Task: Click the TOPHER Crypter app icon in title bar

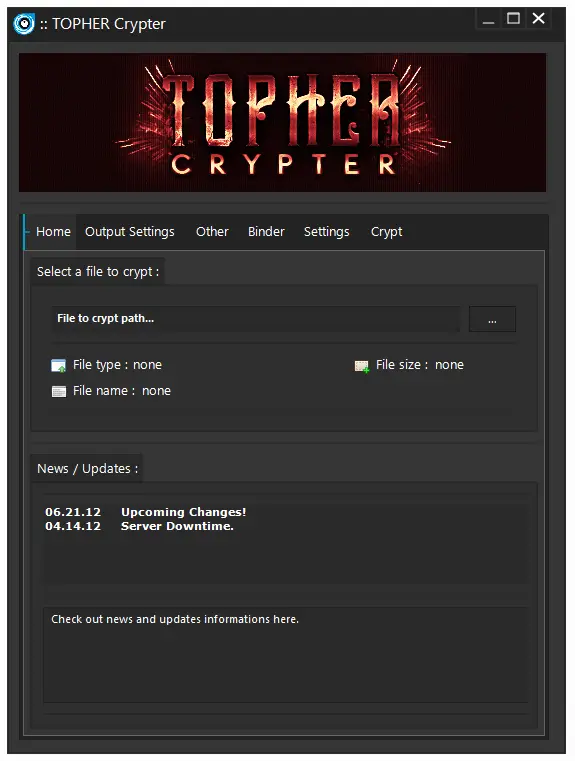Action: tap(24, 24)
